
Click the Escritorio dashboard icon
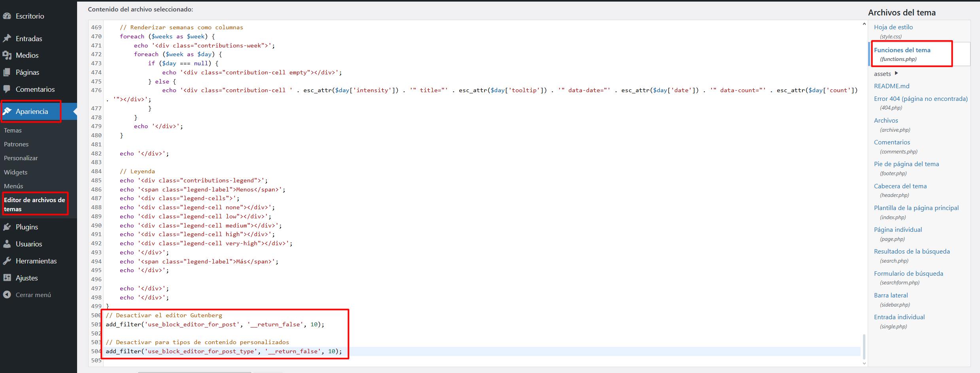pos(7,16)
